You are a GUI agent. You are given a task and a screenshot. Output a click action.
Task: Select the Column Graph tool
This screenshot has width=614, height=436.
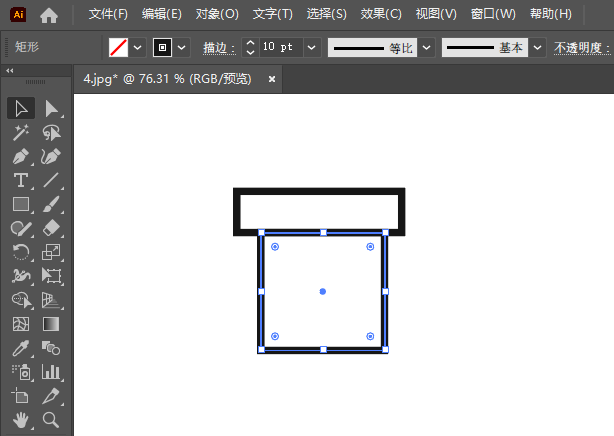point(51,372)
